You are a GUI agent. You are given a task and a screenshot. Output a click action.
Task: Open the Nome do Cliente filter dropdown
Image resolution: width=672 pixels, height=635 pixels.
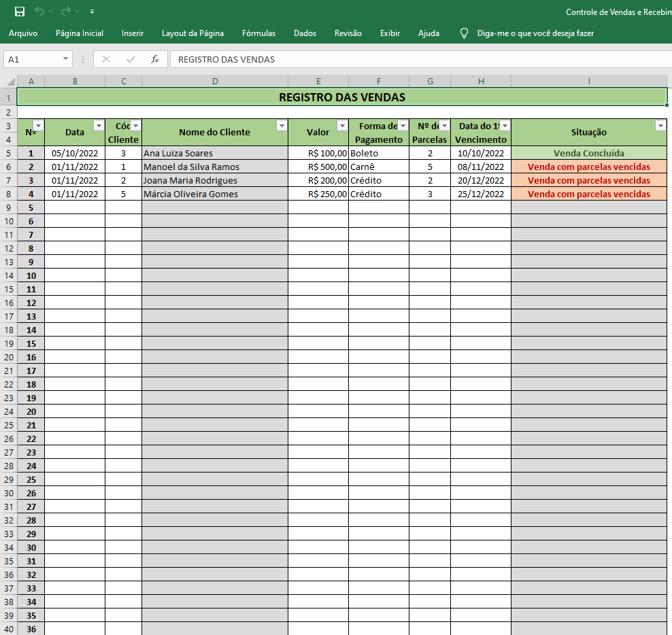point(282,126)
